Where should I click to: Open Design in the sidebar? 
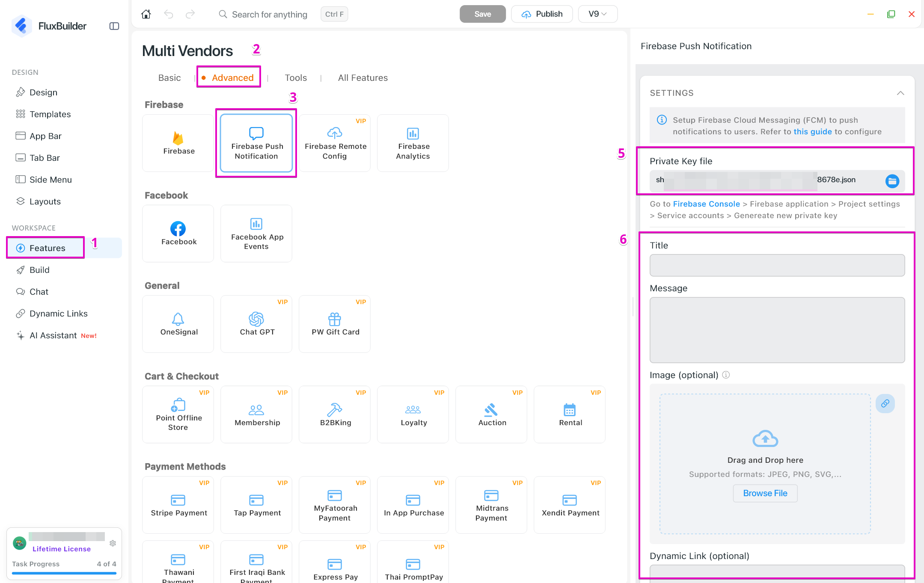(x=64, y=92)
